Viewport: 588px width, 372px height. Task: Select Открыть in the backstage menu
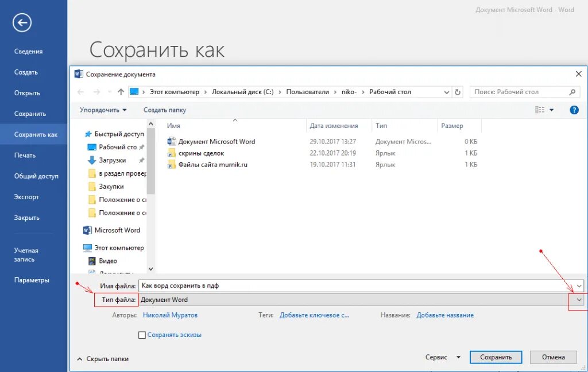point(27,92)
